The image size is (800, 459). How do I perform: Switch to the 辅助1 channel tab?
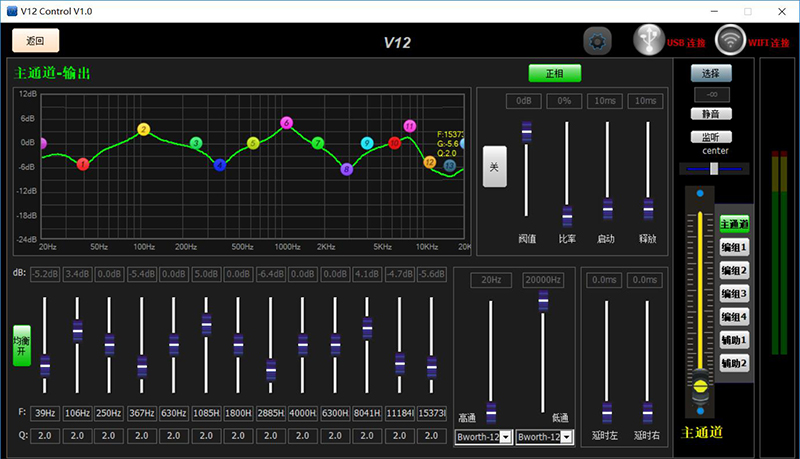pos(734,340)
